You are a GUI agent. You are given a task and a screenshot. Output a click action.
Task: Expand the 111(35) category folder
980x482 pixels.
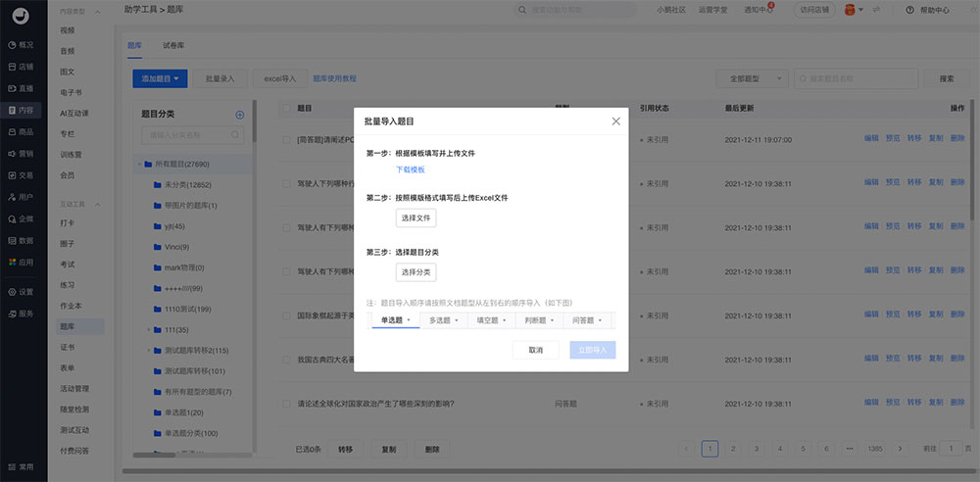point(148,330)
